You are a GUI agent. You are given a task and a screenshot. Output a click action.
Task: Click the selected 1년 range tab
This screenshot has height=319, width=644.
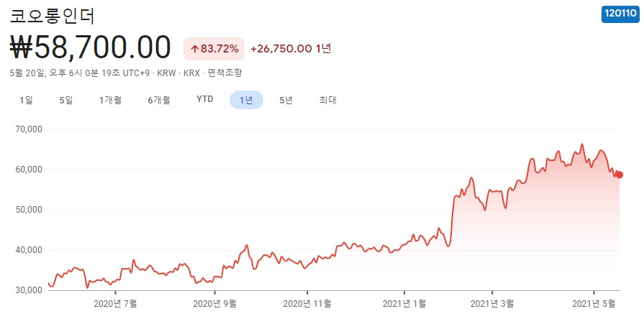[246, 100]
